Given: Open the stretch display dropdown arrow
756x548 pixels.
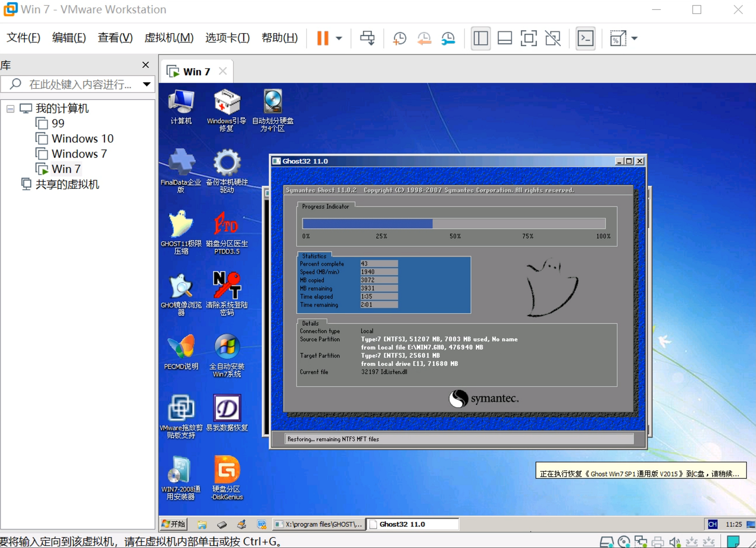Looking at the screenshot, I should coord(634,38).
